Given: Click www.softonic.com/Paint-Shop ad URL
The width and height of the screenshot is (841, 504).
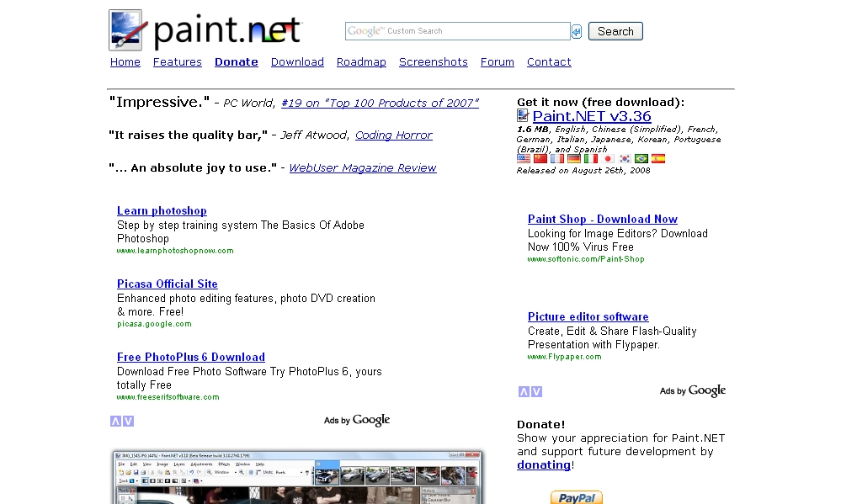Looking at the screenshot, I should (x=586, y=259).
